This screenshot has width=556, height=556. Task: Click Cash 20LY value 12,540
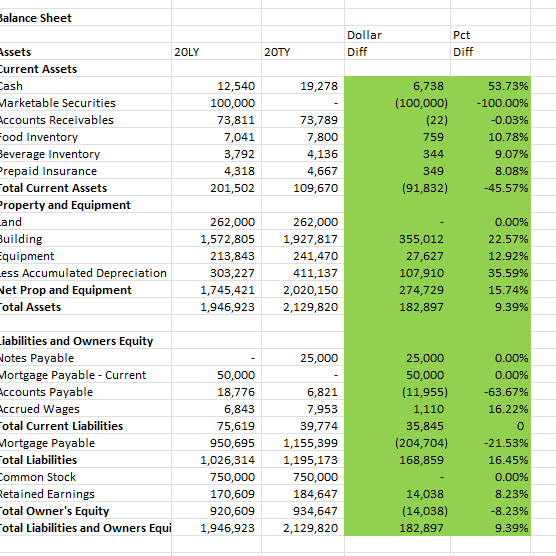click(216, 86)
